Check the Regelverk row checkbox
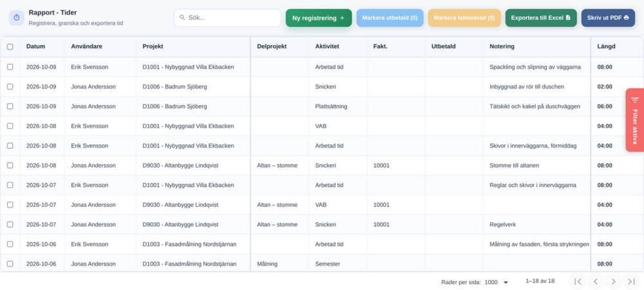 (10, 224)
